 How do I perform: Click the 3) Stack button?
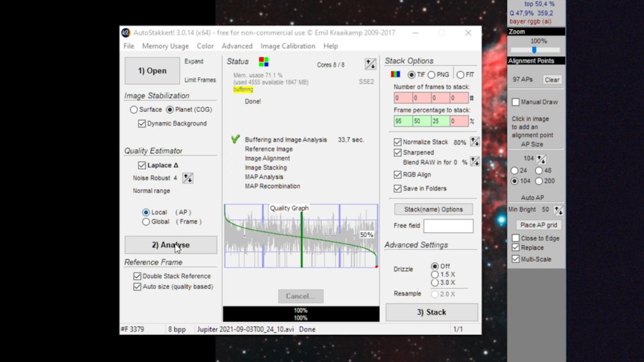tap(431, 312)
